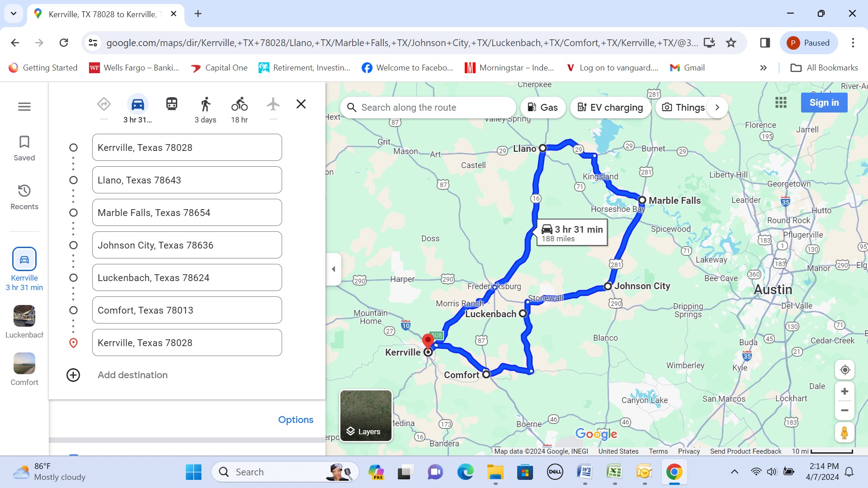868x488 pixels.
Task: Edit the Comfort, Texas 78013 field
Action: 187,310
